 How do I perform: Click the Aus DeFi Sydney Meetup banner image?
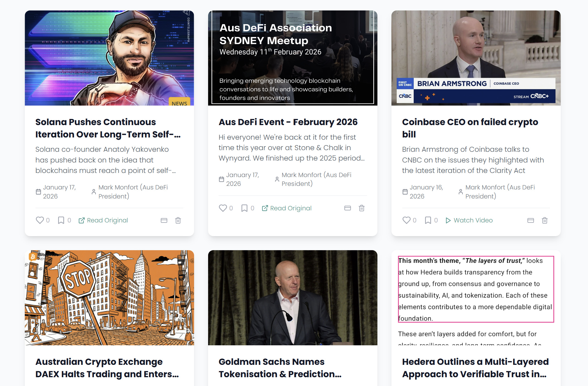coord(293,58)
